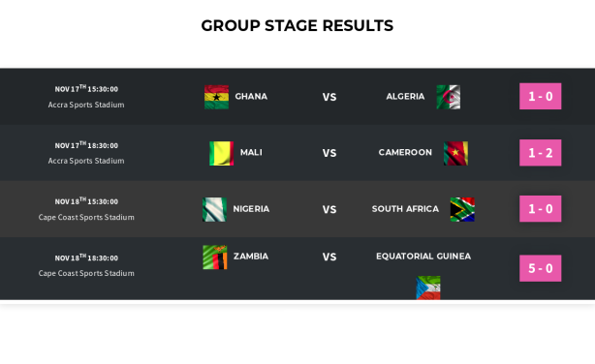This screenshot has width=595, height=364.
Task: Click the ZAMBIA team name
Action: (251, 257)
